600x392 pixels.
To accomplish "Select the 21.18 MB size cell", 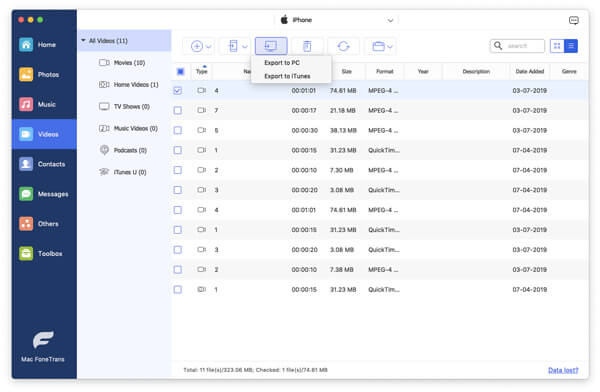I will 343,111.
